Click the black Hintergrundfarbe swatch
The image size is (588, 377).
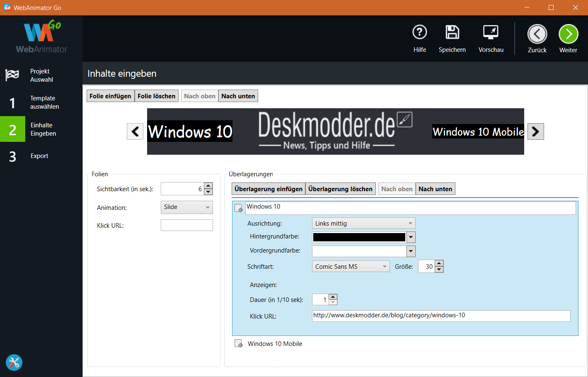(359, 237)
